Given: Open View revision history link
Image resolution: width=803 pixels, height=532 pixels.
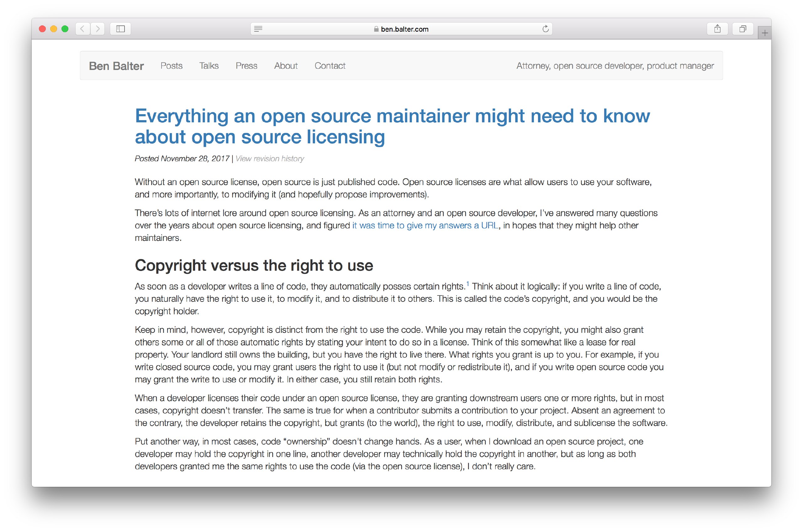Looking at the screenshot, I should pyautogui.click(x=270, y=159).
